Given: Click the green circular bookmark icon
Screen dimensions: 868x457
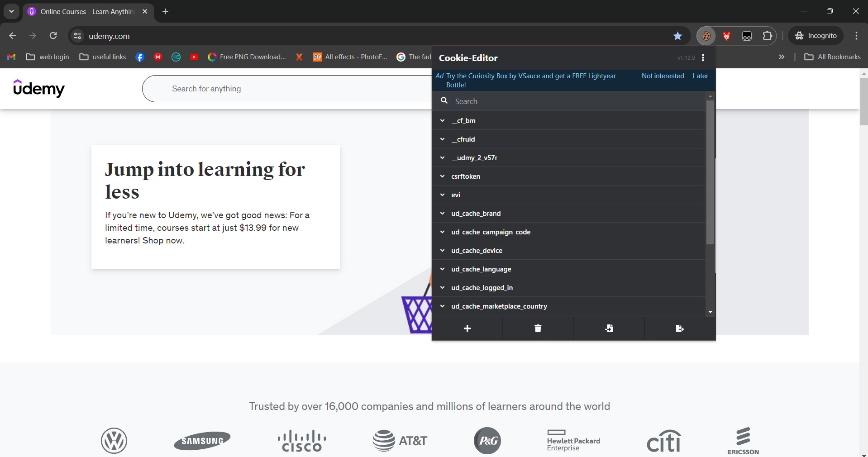Looking at the screenshot, I should coord(176,57).
